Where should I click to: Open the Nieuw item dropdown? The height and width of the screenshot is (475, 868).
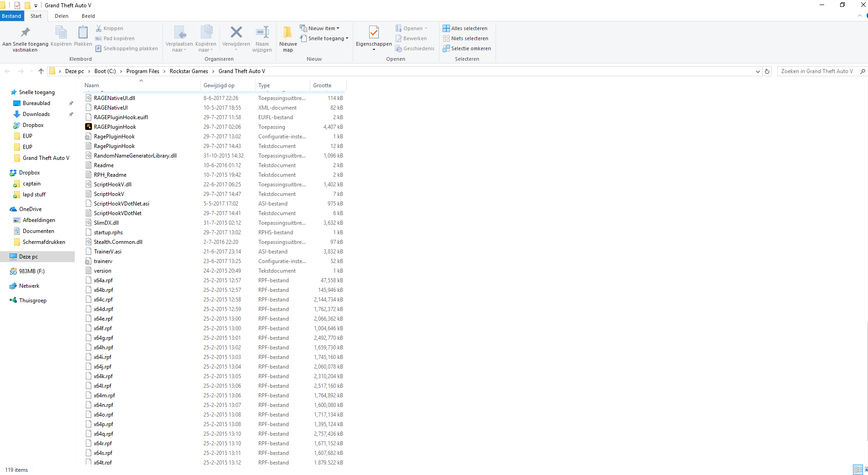pos(320,28)
